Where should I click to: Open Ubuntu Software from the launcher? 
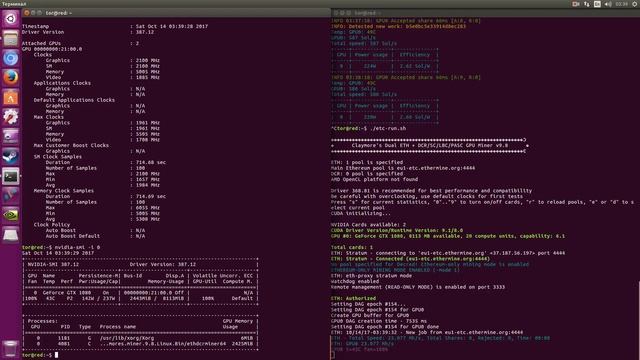[11, 98]
